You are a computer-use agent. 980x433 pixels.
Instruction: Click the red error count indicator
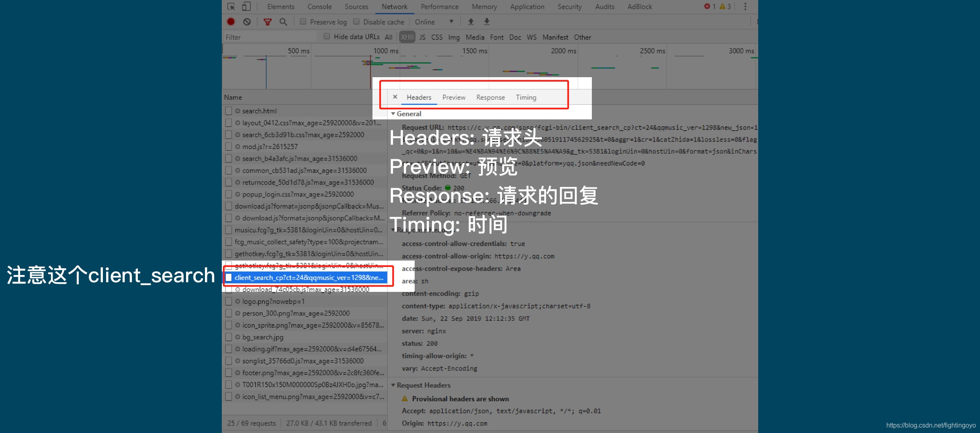(x=710, y=6)
